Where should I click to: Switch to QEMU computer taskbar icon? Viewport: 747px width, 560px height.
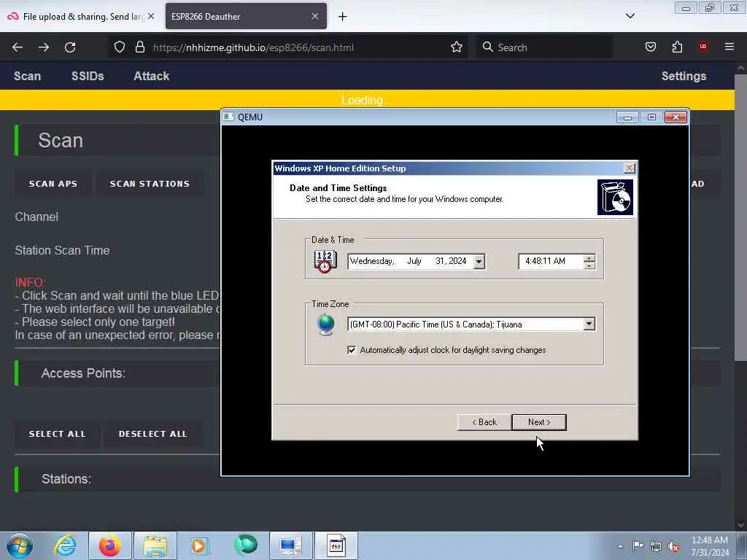click(290, 545)
